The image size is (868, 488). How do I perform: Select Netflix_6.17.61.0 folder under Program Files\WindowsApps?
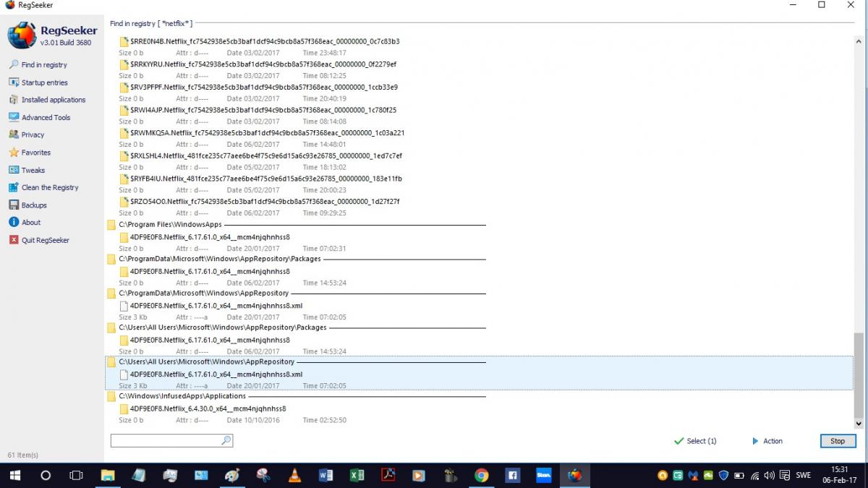click(x=210, y=237)
